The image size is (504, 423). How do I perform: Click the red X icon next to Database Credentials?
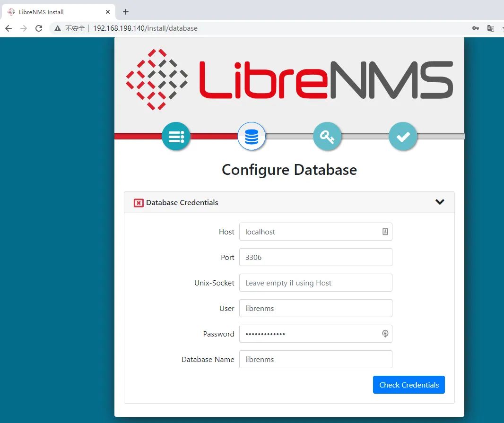pos(138,202)
